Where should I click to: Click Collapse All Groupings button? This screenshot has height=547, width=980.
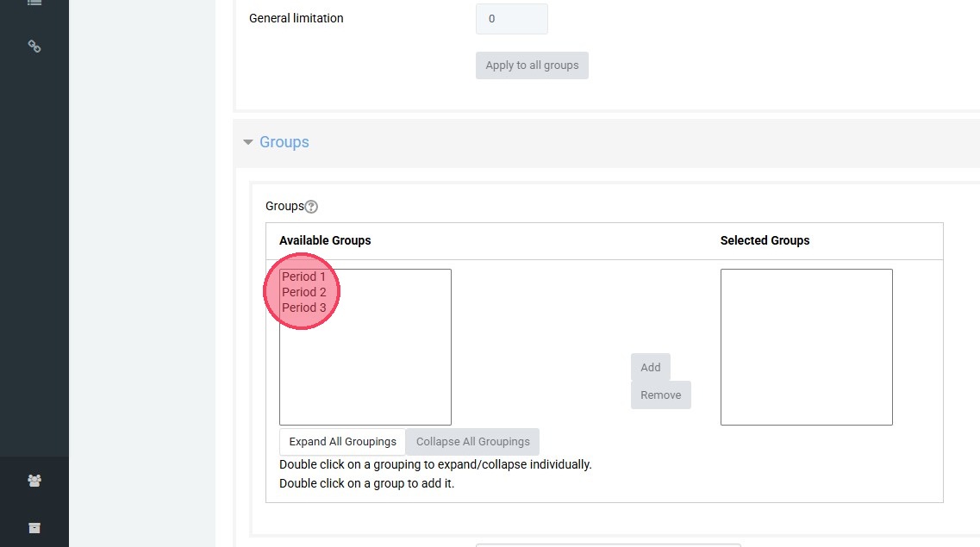(473, 442)
